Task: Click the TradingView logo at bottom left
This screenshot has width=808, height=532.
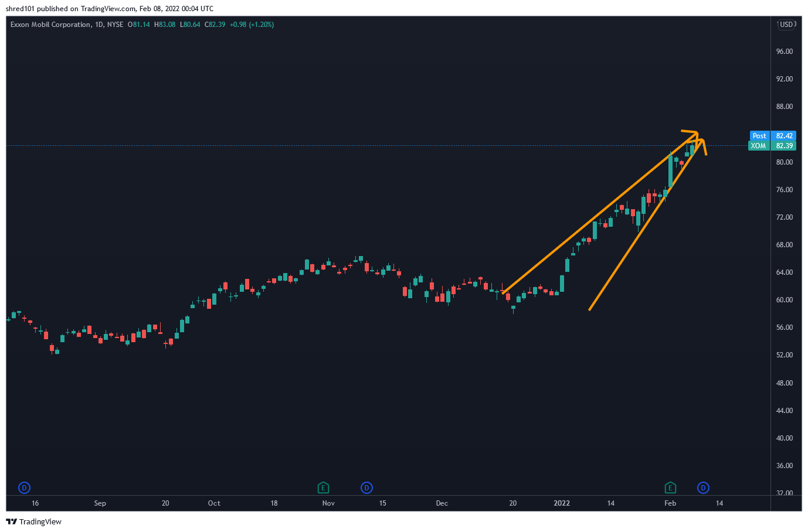Action: tap(33, 521)
